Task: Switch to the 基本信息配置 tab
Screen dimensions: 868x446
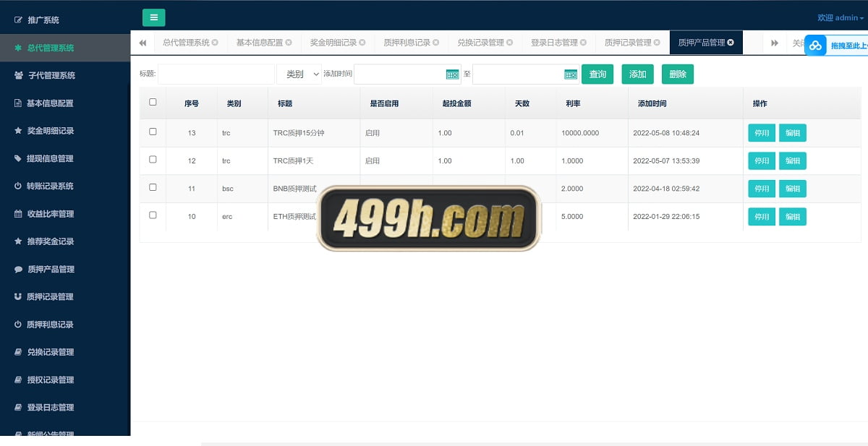Action: point(260,43)
